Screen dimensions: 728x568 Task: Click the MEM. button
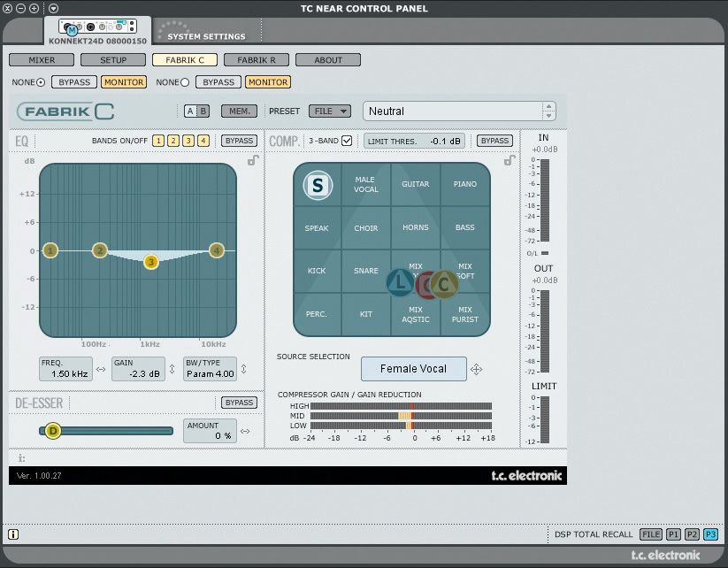[x=240, y=111]
